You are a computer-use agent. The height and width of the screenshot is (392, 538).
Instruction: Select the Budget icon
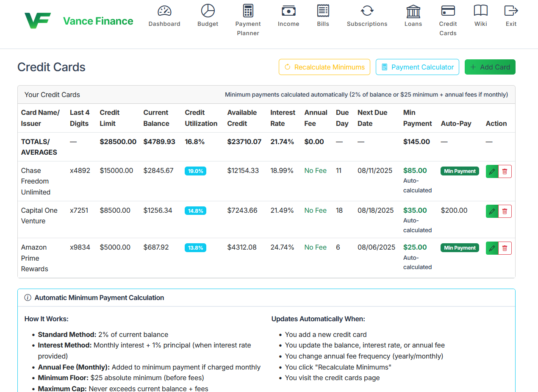pos(208,15)
